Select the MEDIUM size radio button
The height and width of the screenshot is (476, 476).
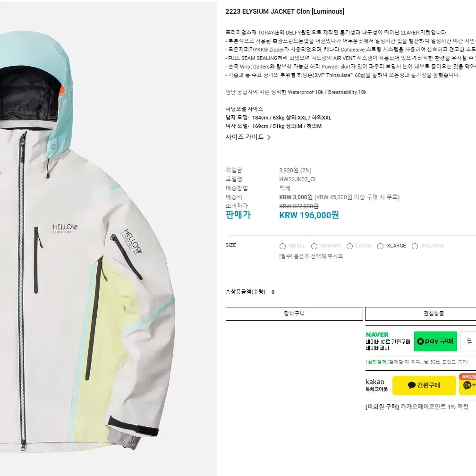coord(314,246)
